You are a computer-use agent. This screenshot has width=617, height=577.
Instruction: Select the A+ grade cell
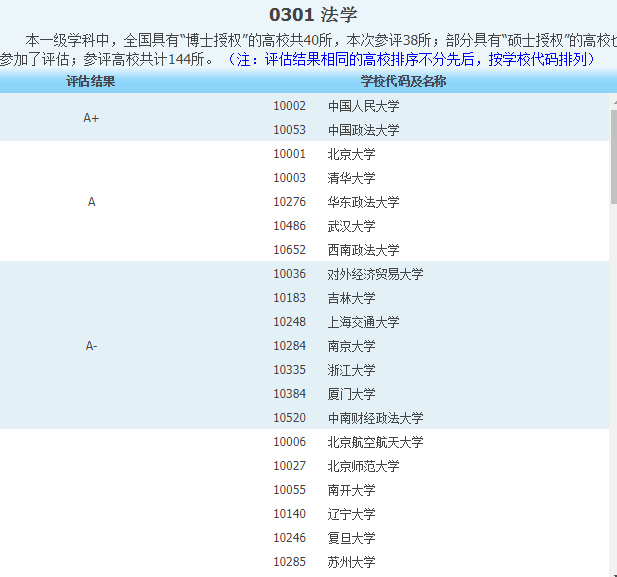pos(91,118)
